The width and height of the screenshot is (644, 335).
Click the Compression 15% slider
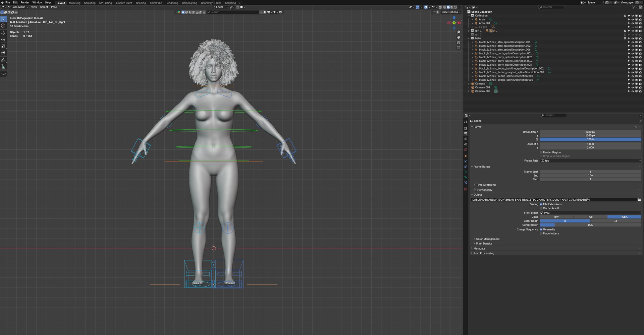pyautogui.click(x=590, y=225)
